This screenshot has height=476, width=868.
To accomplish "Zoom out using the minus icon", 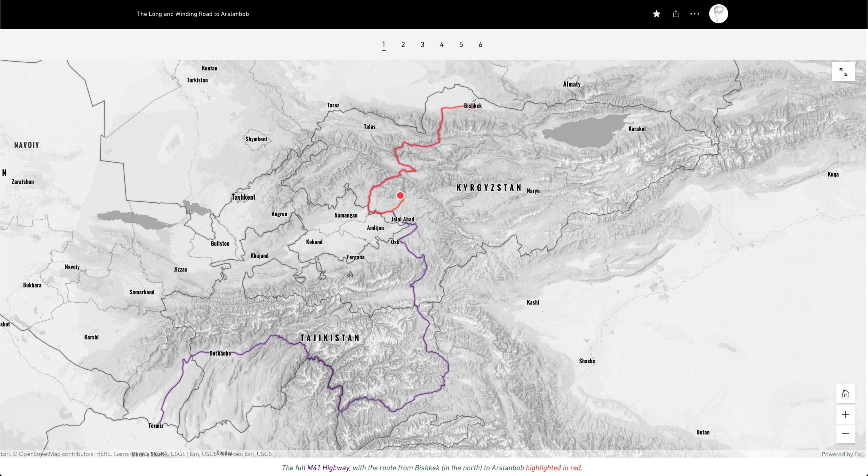I will pos(845,433).
